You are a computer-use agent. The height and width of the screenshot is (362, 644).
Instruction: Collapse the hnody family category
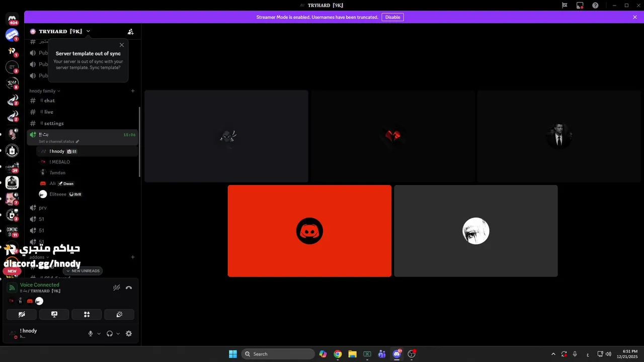click(45, 91)
